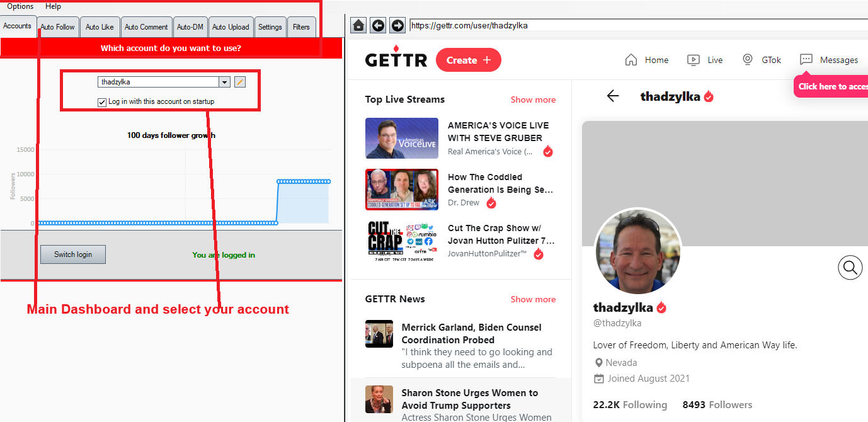868x422 pixels.
Task: Click the 'Top Live Streams' heading
Action: [405, 100]
